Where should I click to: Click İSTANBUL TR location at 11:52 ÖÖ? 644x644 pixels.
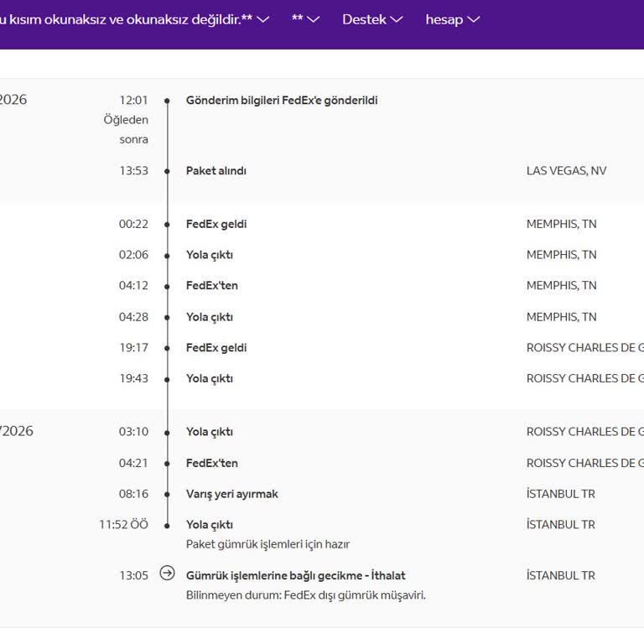[x=561, y=525]
